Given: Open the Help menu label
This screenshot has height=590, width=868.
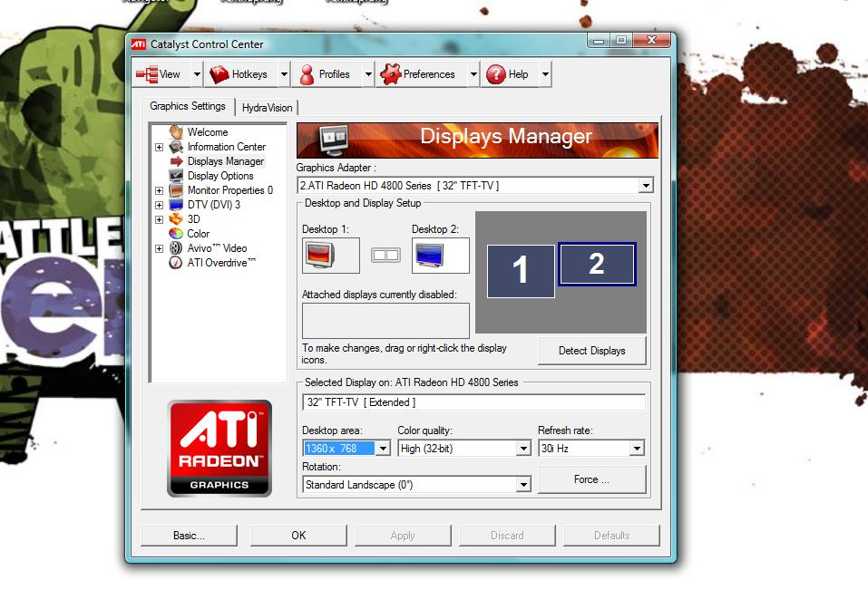Looking at the screenshot, I should click(x=518, y=74).
